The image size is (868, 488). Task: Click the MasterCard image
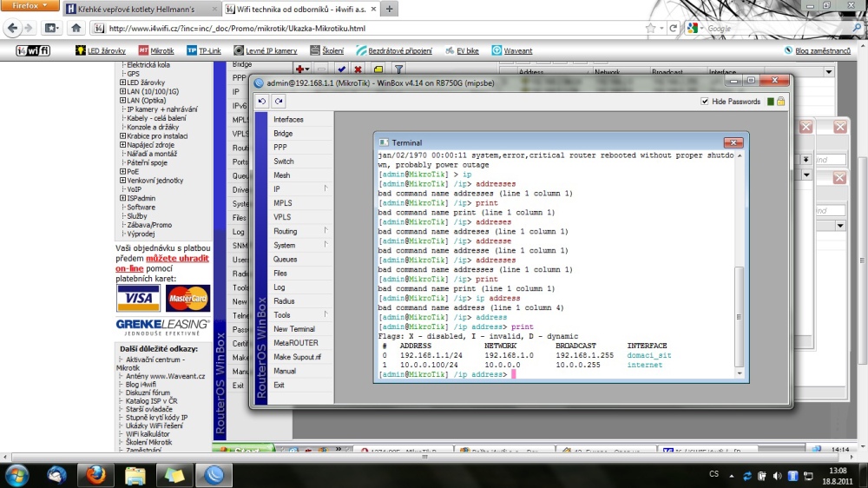tap(187, 299)
